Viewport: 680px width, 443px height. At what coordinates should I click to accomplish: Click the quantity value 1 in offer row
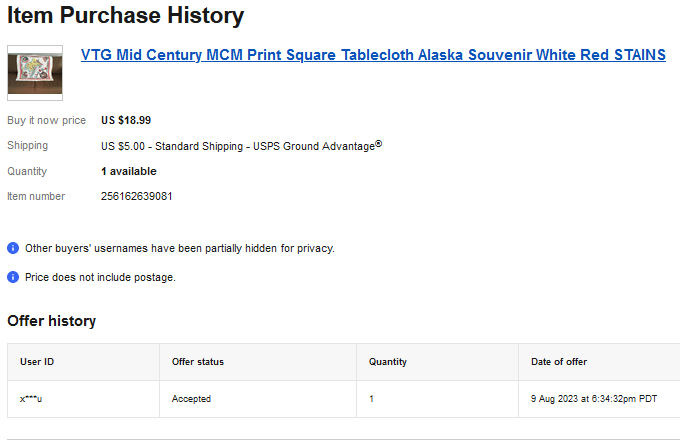pos(371,399)
